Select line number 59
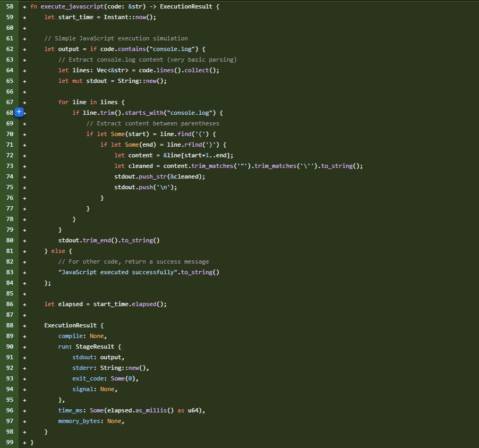This screenshot has height=448, width=479. pos(10,17)
